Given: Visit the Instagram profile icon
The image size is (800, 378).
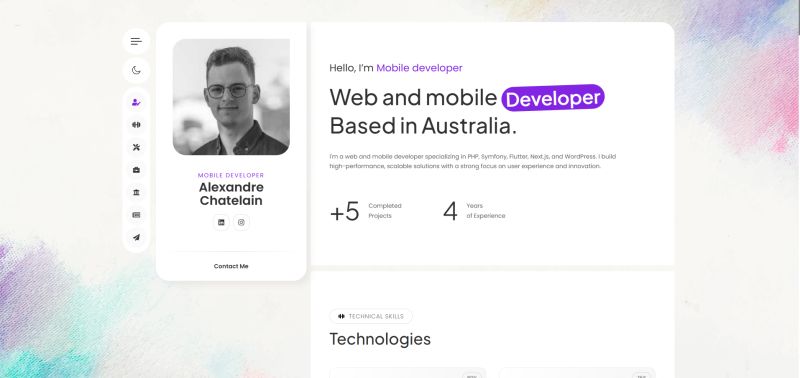Looking at the screenshot, I should pos(241,222).
